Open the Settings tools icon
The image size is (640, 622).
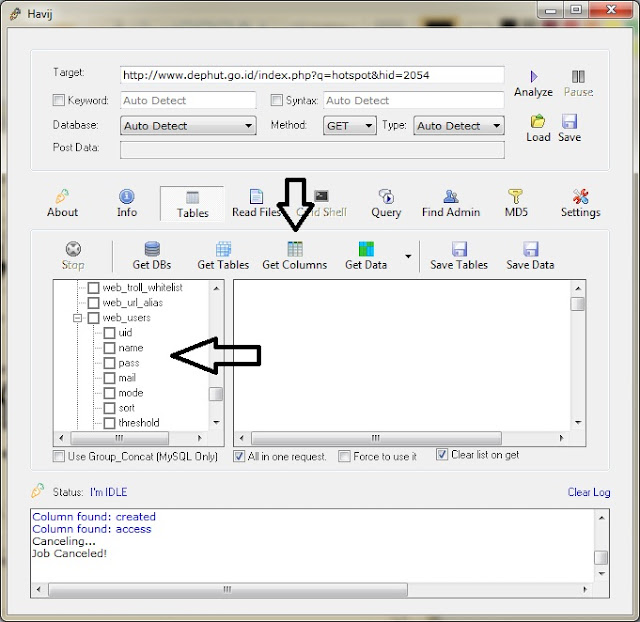(580, 196)
